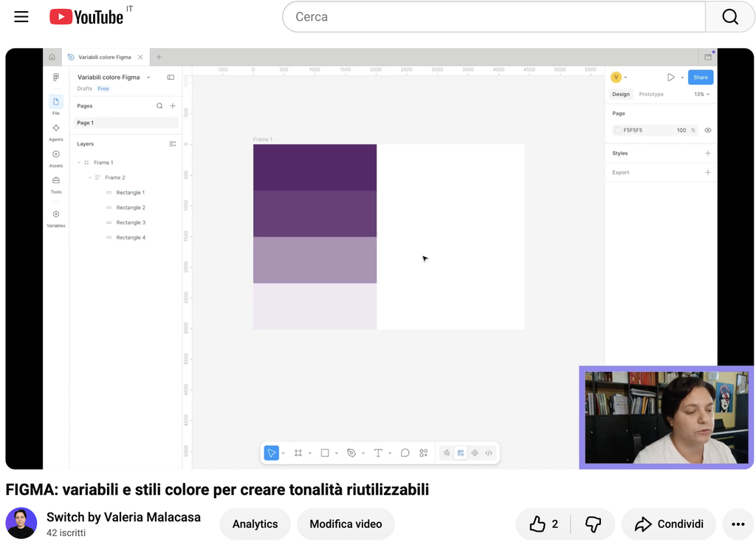Image resolution: width=756 pixels, height=548 pixels.
Task: Open the 13% zoom dropdown
Action: pyautogui.click(x=702, y=94)
